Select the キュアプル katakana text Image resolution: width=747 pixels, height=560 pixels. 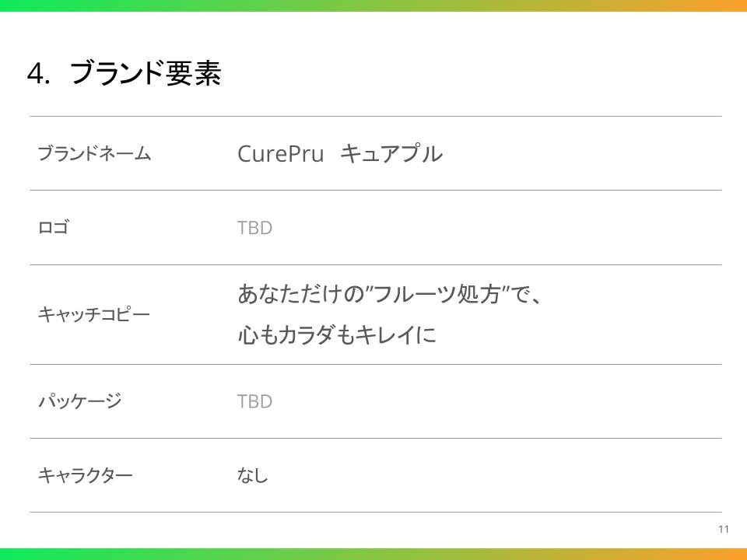(x=391, y=154)
